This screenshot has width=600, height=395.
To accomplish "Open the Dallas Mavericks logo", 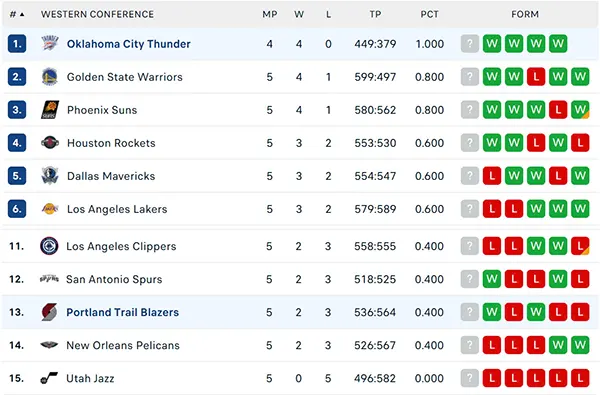I will (50, 176).
